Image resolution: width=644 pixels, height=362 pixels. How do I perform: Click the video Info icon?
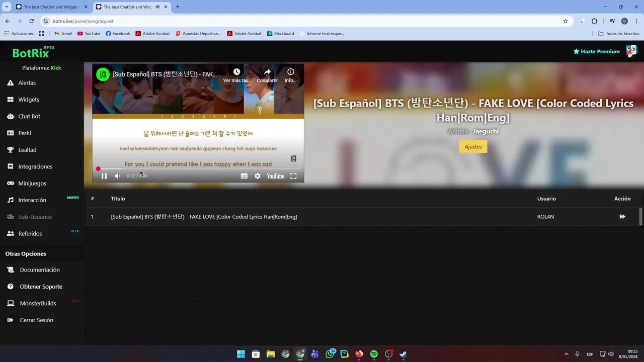point(290,72)
